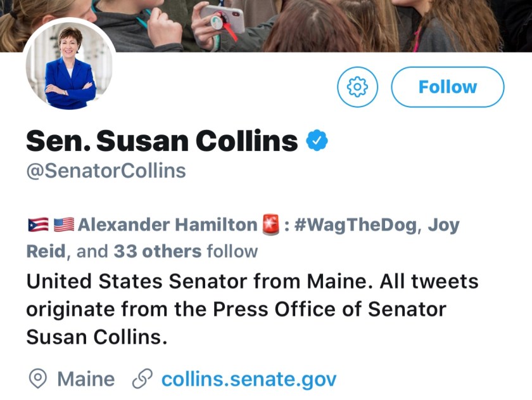This screenshot has width=532, height=400.
Task: Click the @SenatorCollins handle
Action: point(106,171)
